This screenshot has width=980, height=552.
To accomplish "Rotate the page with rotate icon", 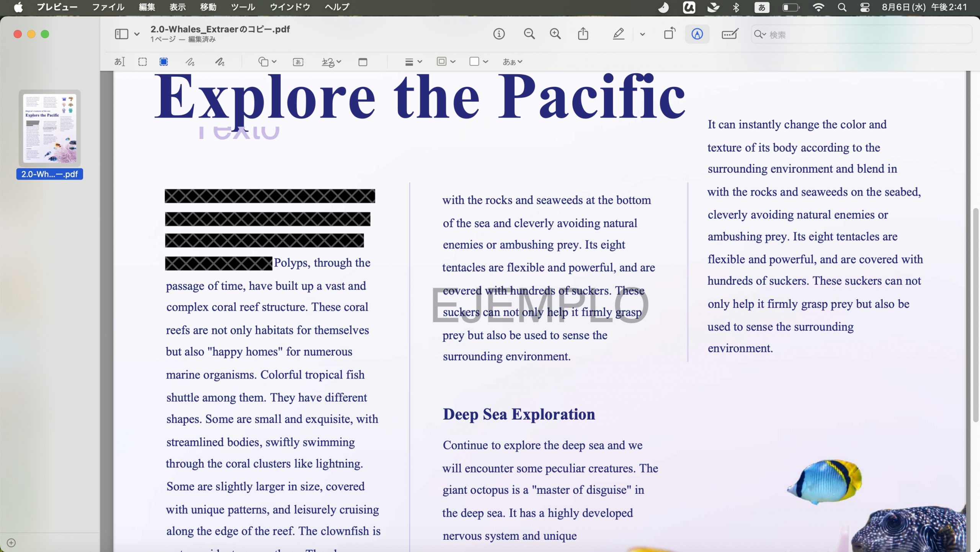I will point(670,34).
